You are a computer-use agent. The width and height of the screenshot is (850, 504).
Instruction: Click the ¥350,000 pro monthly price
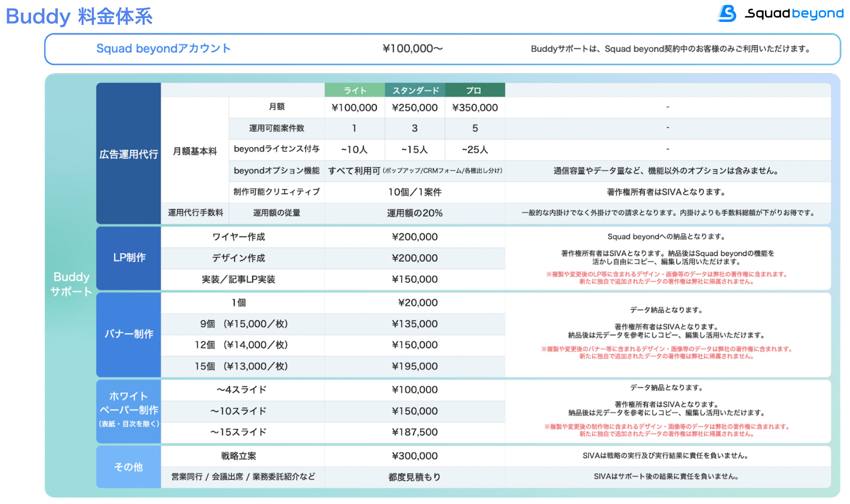[475, 107]
